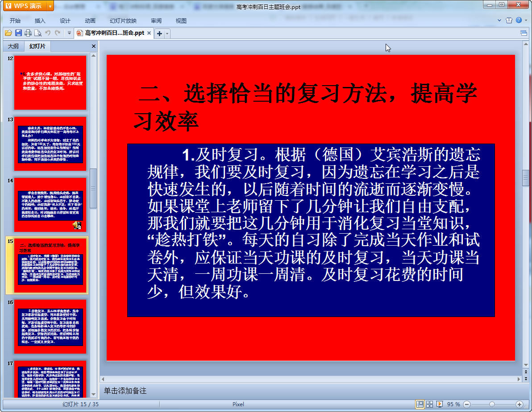Click the Redo arrow
Viewport: 532px width, 412px height.
(x=58, y=33)
